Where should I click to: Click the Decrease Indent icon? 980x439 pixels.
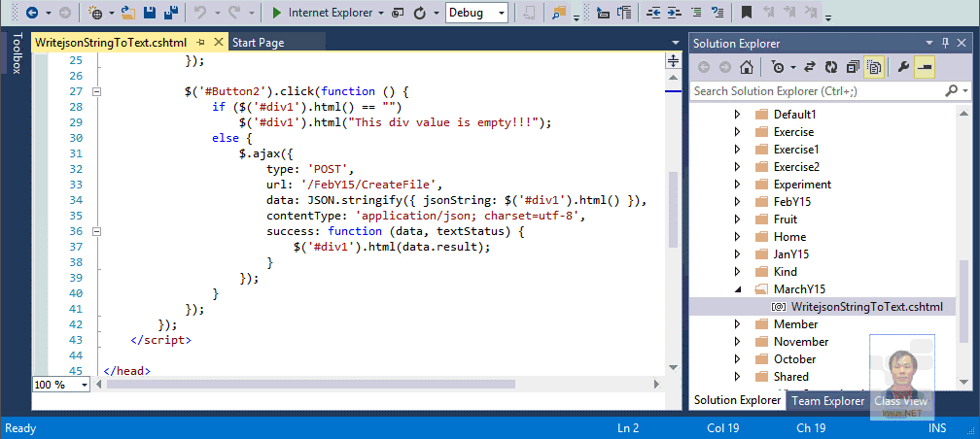tap(653, 13)
